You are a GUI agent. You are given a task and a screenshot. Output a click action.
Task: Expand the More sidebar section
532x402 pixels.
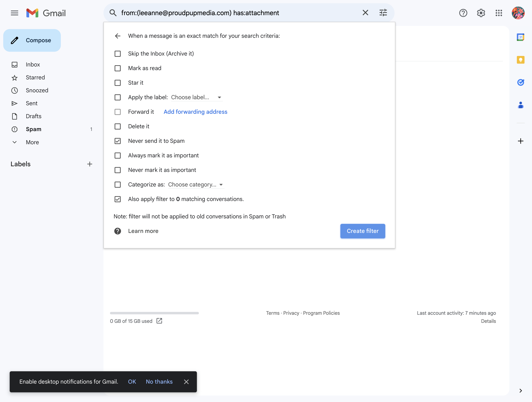pos(32,142)
